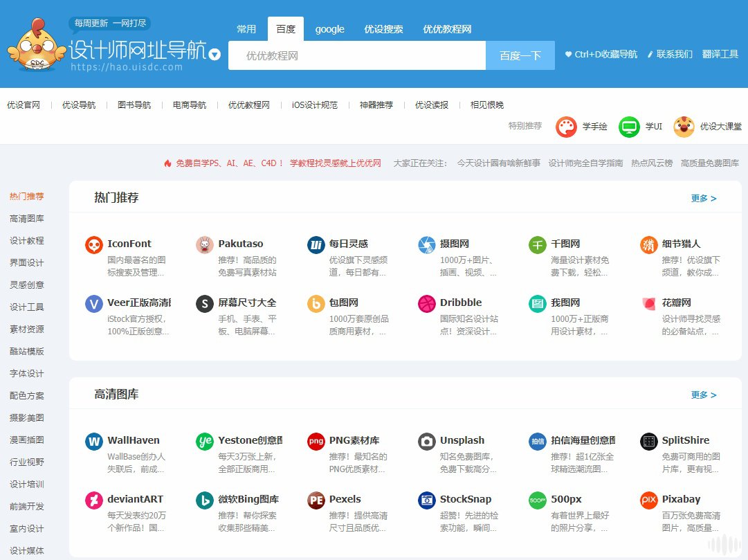Click the Veer V logo icon
Image resolution: width=748 pixels, height=560 pixels.
point(94,304)
